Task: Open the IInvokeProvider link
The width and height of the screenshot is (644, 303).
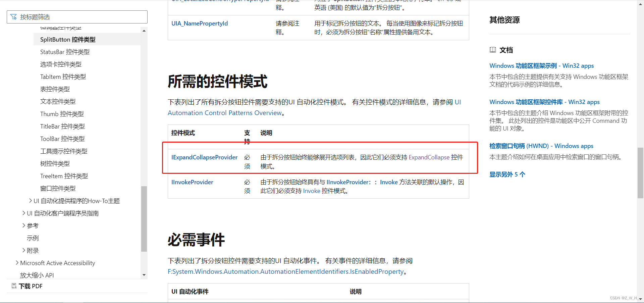Action: pyautogui.click(x=192, y=182)
